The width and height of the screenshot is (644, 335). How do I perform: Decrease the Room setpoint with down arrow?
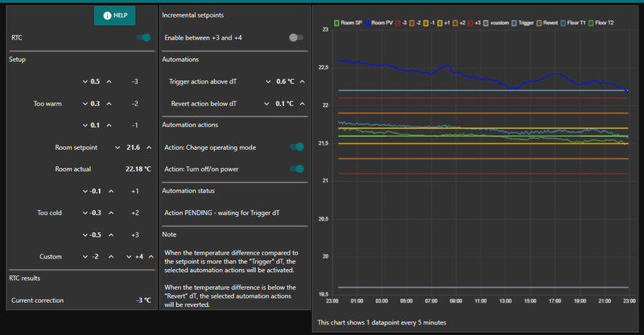[x=117, y=147]
